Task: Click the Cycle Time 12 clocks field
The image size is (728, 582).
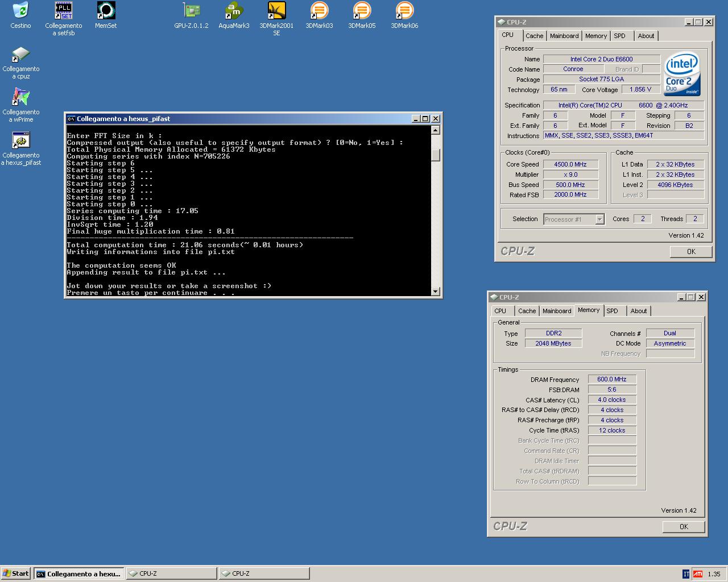Action: click(612, 430)
